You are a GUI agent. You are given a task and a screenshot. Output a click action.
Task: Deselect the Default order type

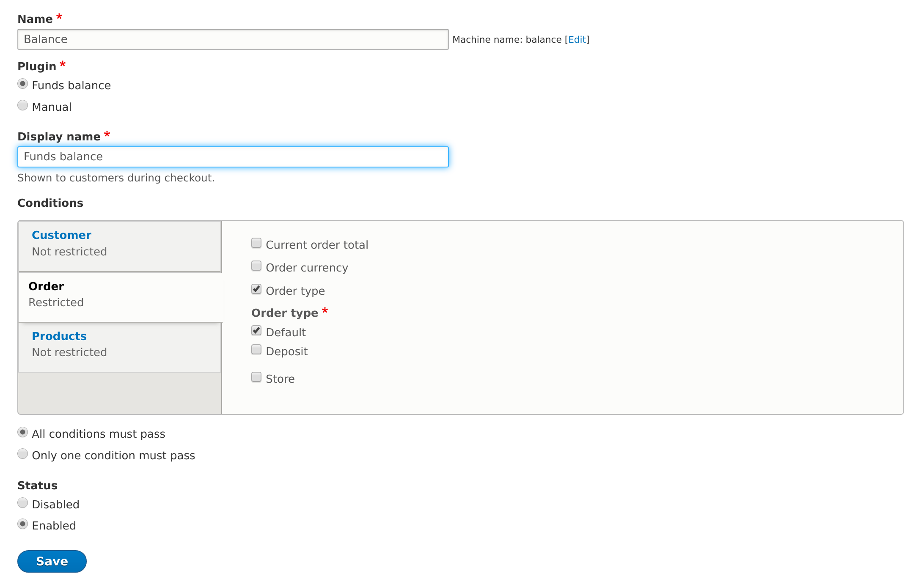coord(256,330)
